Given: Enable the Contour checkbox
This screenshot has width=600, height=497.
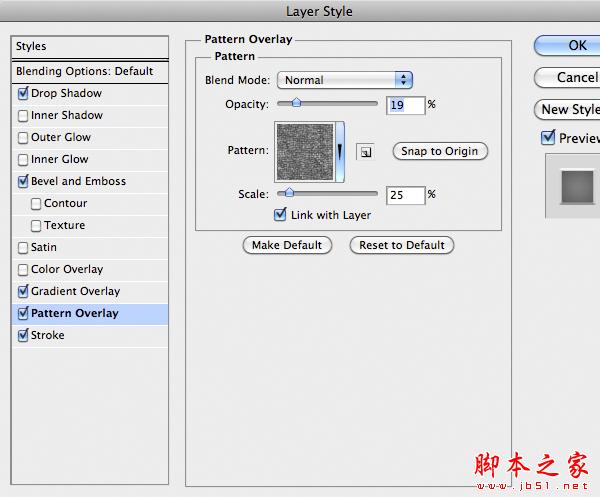Looking at the screenshot, I should [x=36, y=204].
